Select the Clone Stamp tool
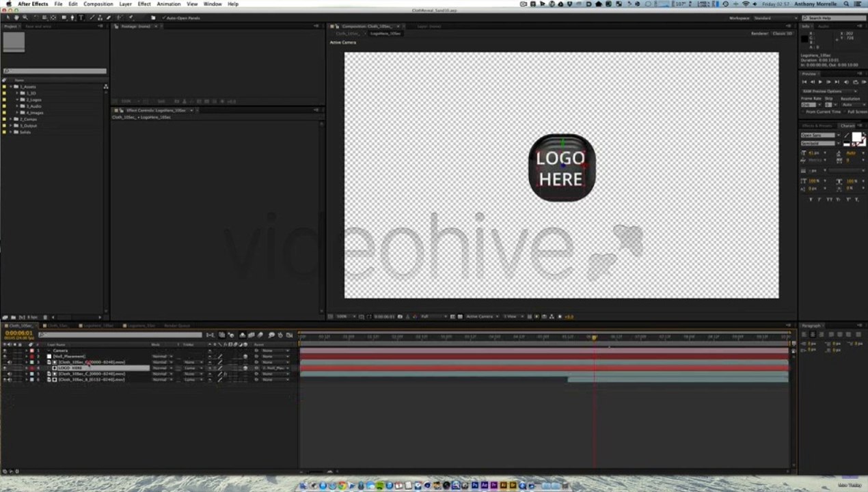The image size is (868, 492). [x=100, y=18]
